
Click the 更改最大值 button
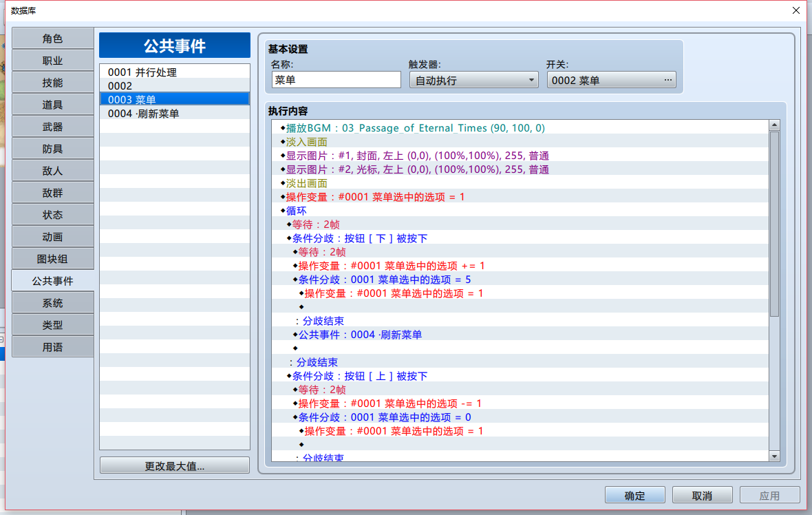pyautogui.click(x=175, y=466)
